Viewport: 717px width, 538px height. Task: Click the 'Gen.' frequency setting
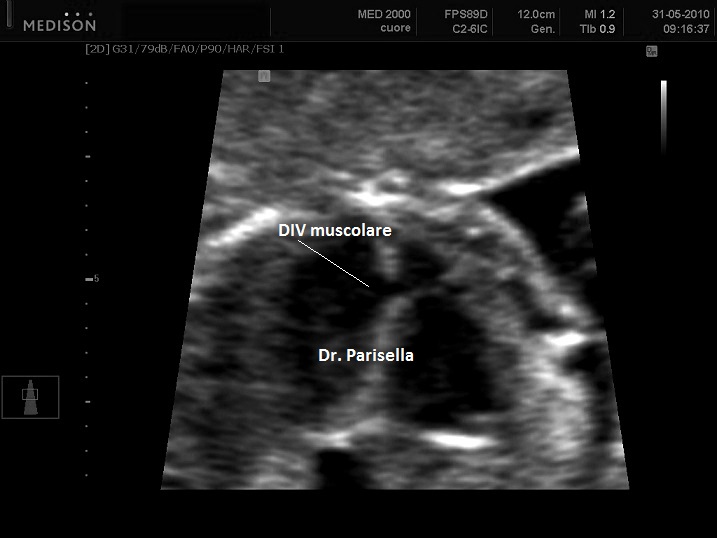click(x=541, y=29)
